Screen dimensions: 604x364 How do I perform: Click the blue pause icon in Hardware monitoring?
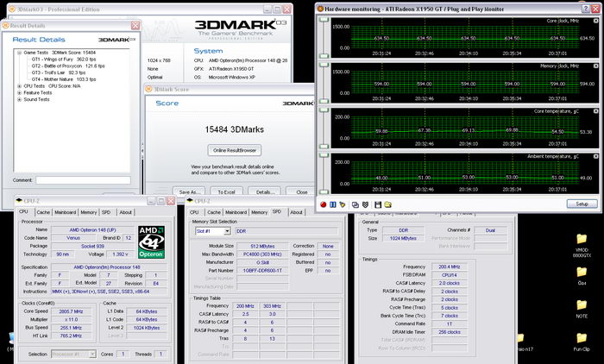pyautogui.click(x=333, y=204)
